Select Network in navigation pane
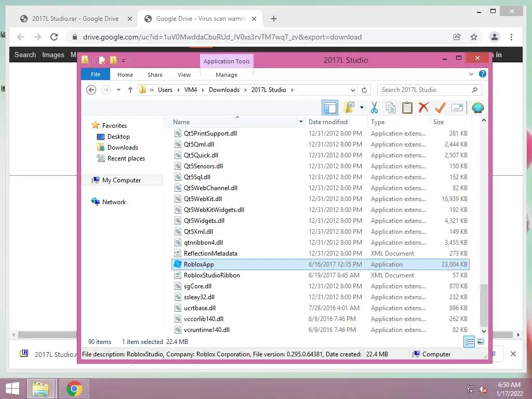The image size is (532, 399). (114, 202)
